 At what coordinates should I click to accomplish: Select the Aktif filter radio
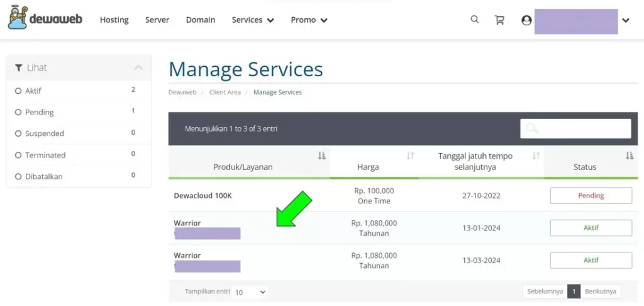click(18, 91)
